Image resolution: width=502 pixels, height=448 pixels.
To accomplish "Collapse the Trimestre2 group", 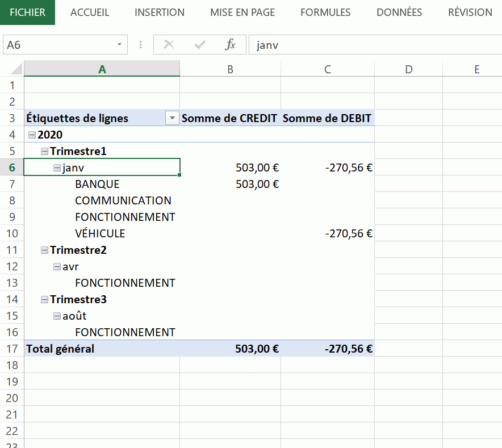I will [44, 250].
